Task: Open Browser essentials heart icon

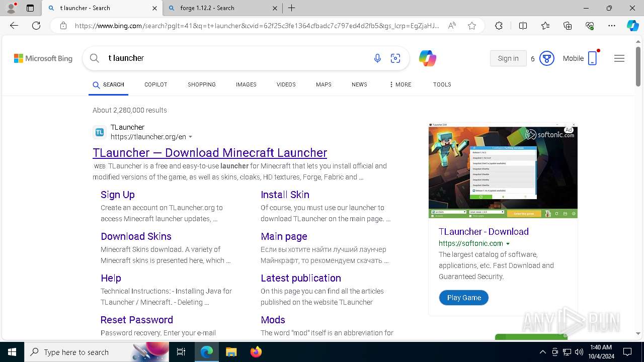Action: pos(590,26)
